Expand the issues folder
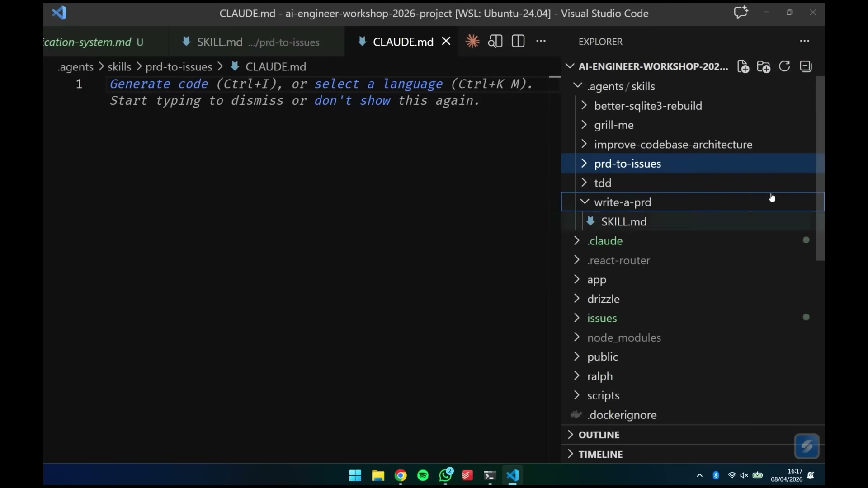Image resolution: width=868 pixels, height=488 pixels. pos(692,318)
